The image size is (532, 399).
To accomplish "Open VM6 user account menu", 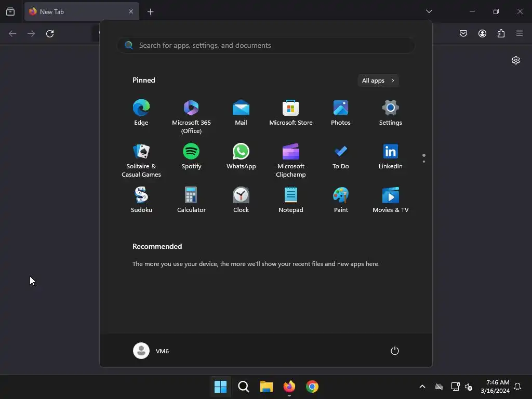I will [x=151, y=351].
